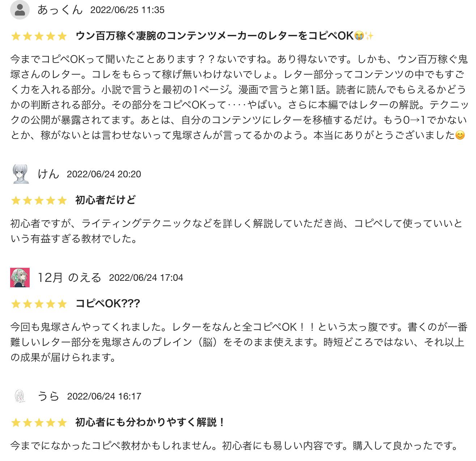Open reviewer うら's name link
Screen dimensions: 476x461
pos(48,396)
